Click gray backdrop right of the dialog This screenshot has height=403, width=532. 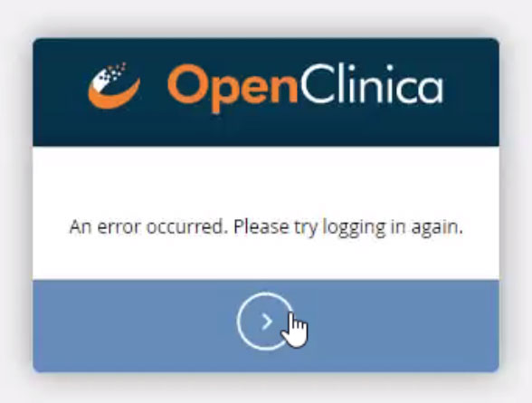pyautogui.click(x=517, y=204)
